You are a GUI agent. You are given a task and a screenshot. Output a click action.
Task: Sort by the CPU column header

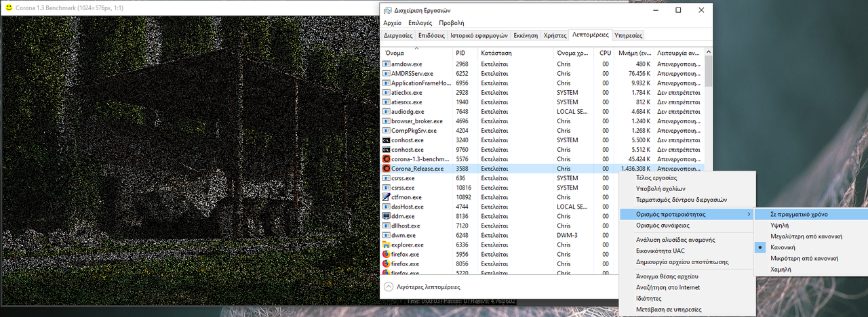coord(605,52)
